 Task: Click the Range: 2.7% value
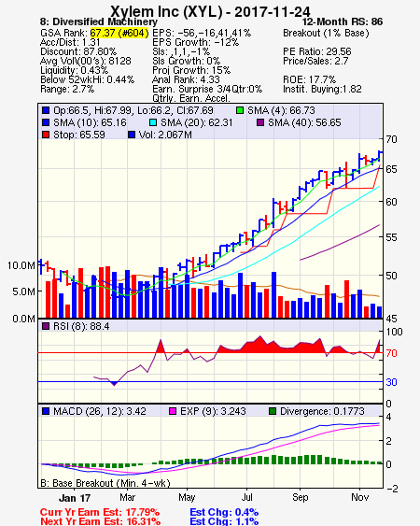click(67, 90)
